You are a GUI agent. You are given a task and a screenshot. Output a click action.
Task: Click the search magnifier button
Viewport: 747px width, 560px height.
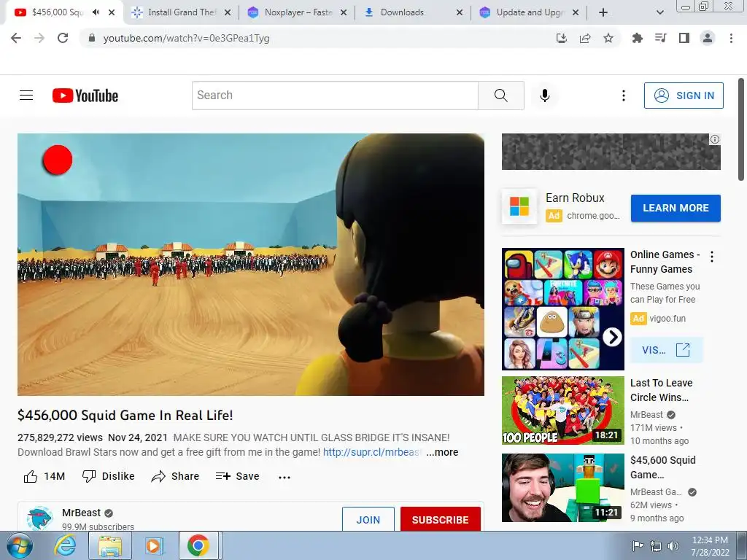pos(500,96)
